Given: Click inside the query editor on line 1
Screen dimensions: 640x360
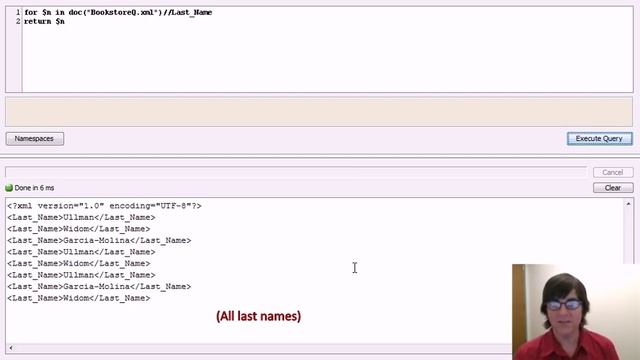Looking at the screenshot, I should [x=118, y=12].
